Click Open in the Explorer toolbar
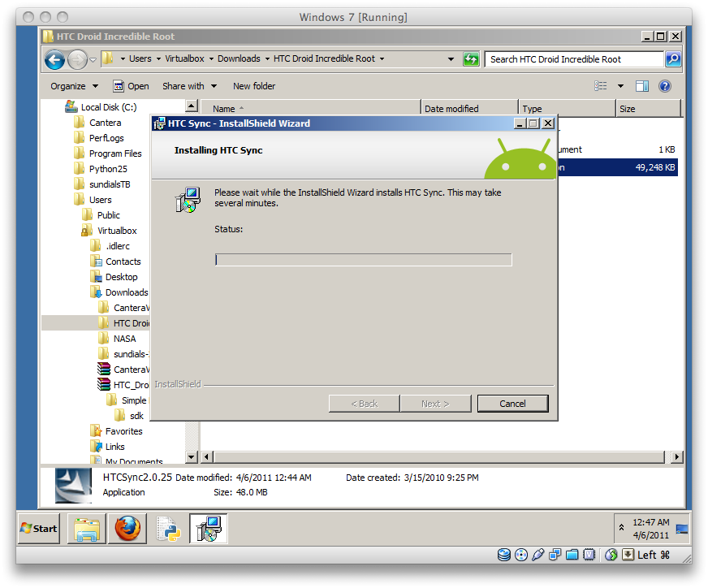The image size is (708, 588). pyautogui.click(x=131, y=86)
